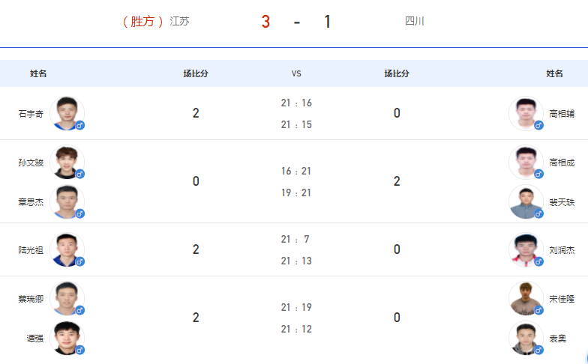Select 孙文骏's profile picture
Screen dimensions: 588x364
tap(67, 162)
